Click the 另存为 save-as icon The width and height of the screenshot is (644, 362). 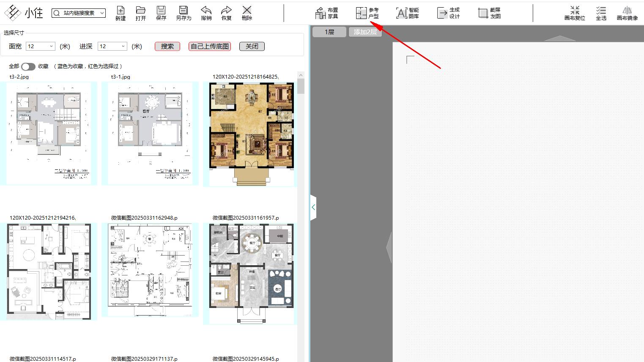pos(183,13)
